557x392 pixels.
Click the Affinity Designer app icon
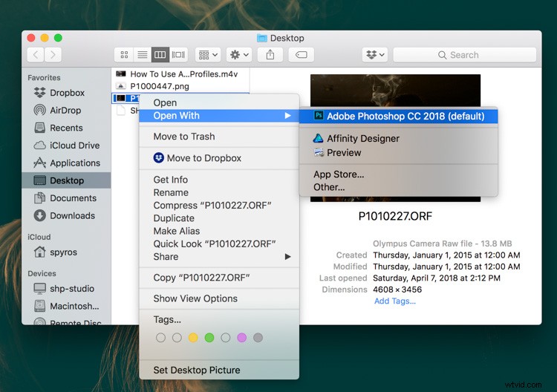(x=319, y=139)
